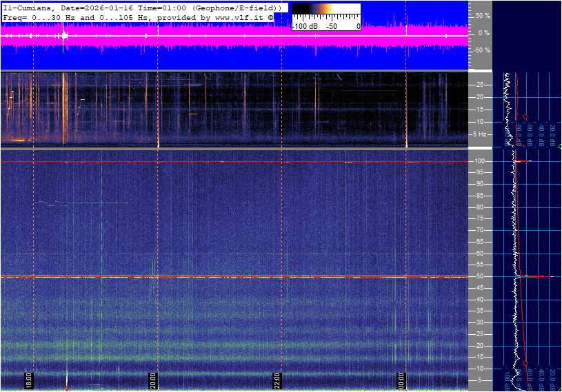Click the 100 Hz tick on frequency scale
This screenshot has width=562, height=392.
478,161
